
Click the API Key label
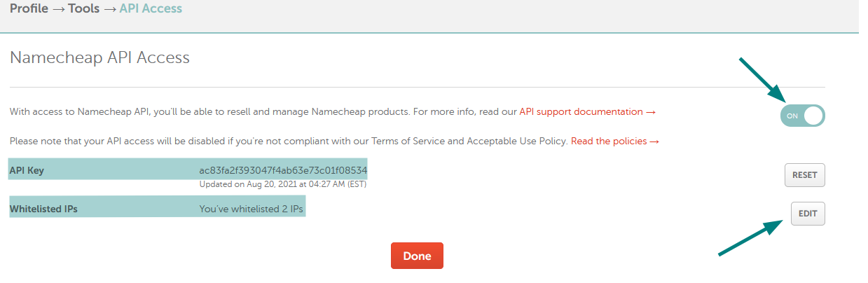[27, 170]
